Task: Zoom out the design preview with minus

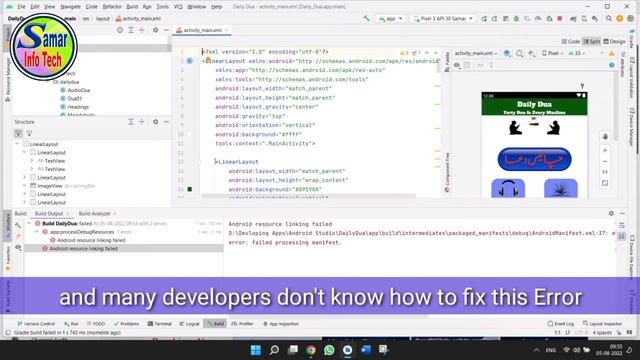Action: pos(605,162)
